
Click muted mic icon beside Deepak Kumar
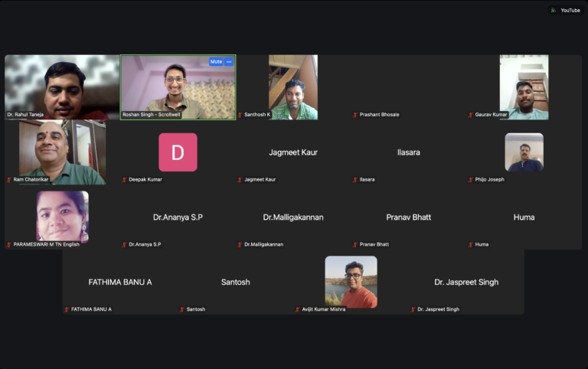coord(125,180)
